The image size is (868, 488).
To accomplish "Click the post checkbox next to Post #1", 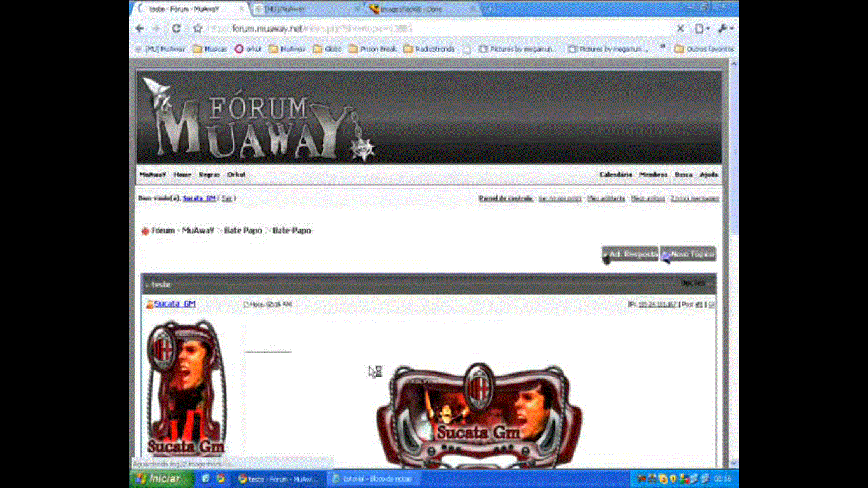I will (711, 305).
